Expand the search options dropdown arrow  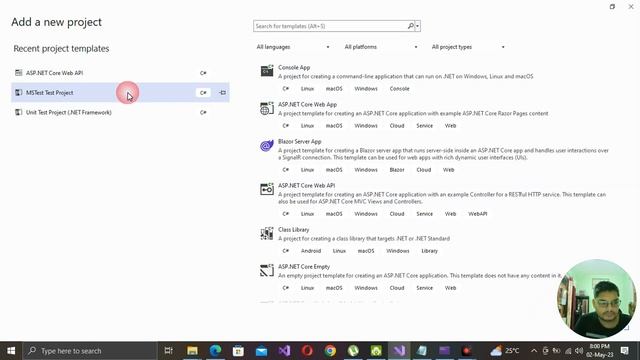pyautogui.click(x=418, y=26)
